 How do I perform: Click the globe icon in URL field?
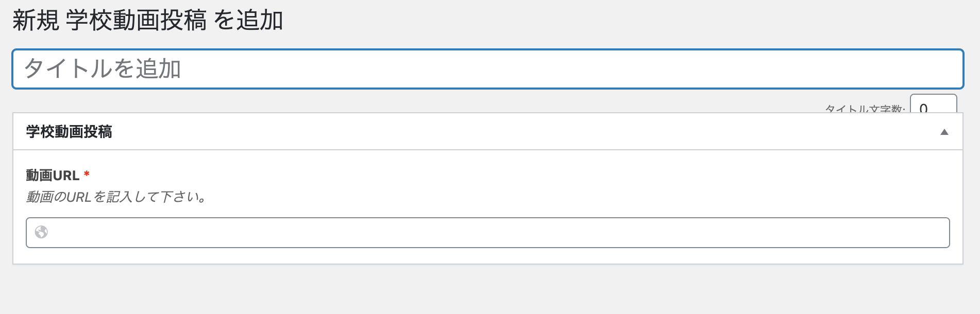coord(41,232)
